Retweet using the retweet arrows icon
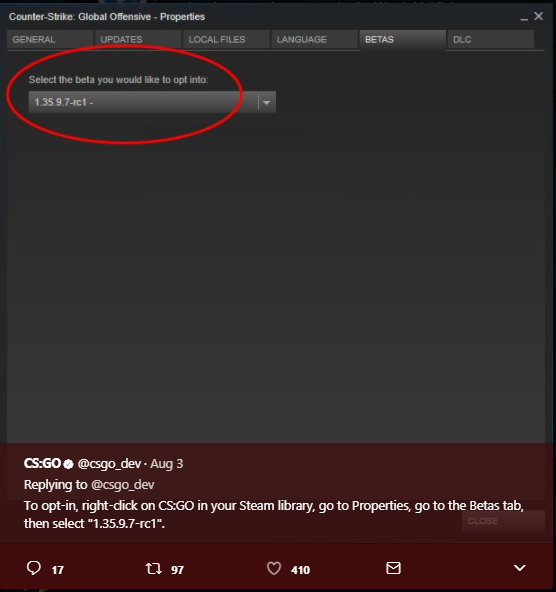Screen dimensions: 556x592 (154, 568)
